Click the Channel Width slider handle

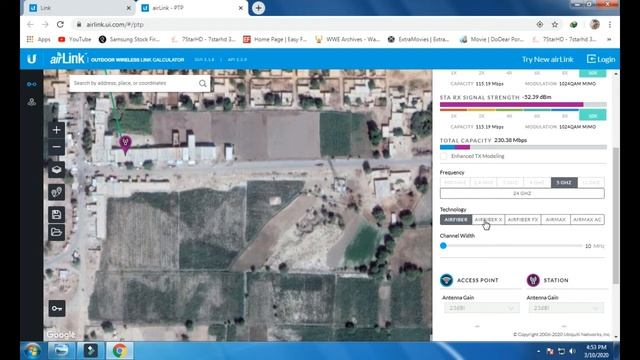coord(443,246)
